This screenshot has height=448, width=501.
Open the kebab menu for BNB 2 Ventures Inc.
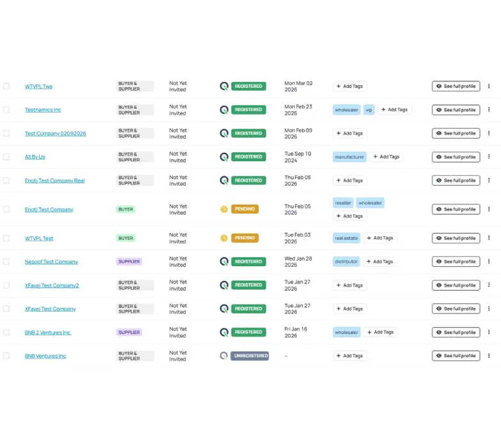489,332
